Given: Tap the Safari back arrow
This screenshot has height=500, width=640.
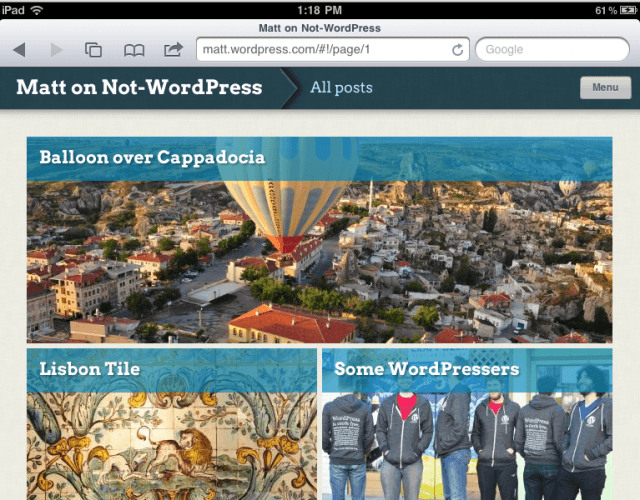Looking at the screenshot, I should point(19,49).
